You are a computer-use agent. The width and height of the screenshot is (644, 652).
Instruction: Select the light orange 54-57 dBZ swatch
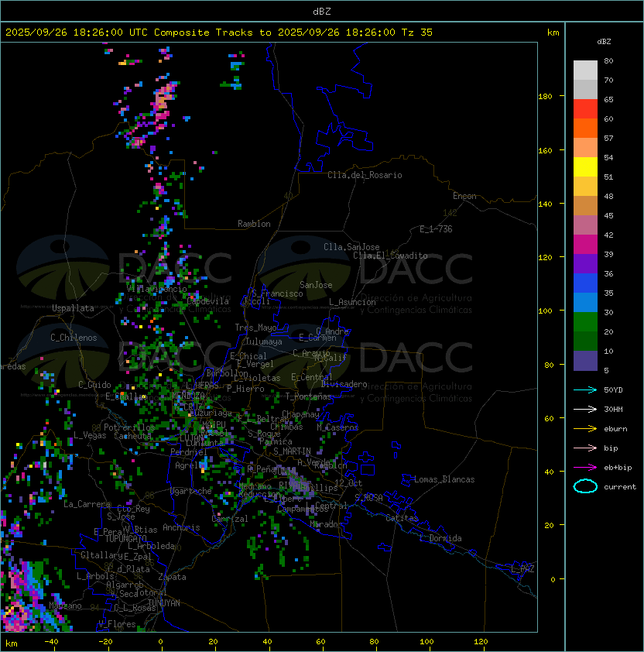point(585,148)
